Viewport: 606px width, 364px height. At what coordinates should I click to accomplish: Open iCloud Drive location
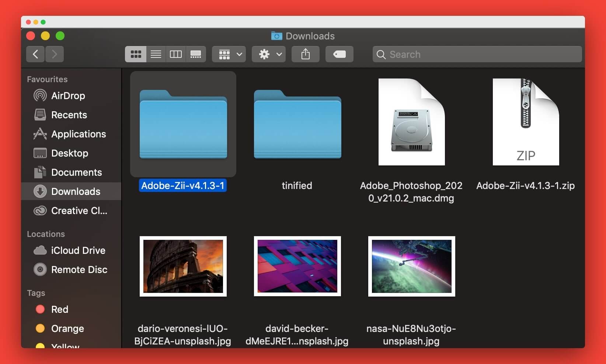(71, 251)
